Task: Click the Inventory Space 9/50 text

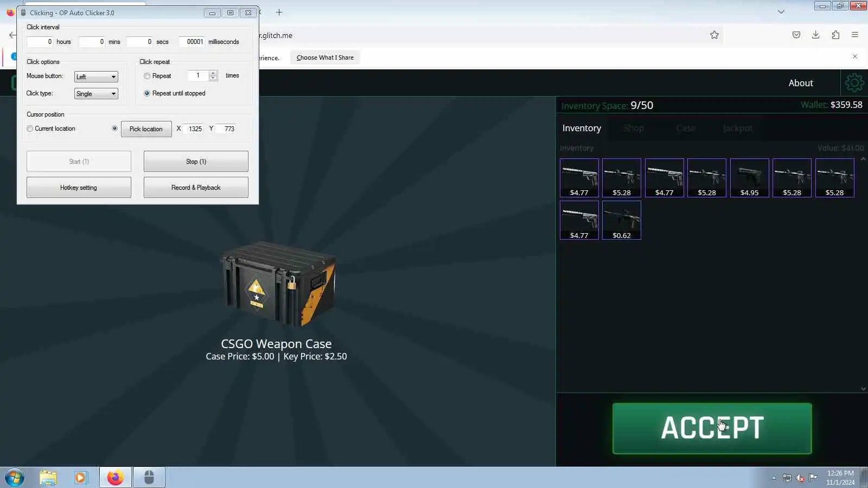Action: pyautogui.click(x=607, y=105)
